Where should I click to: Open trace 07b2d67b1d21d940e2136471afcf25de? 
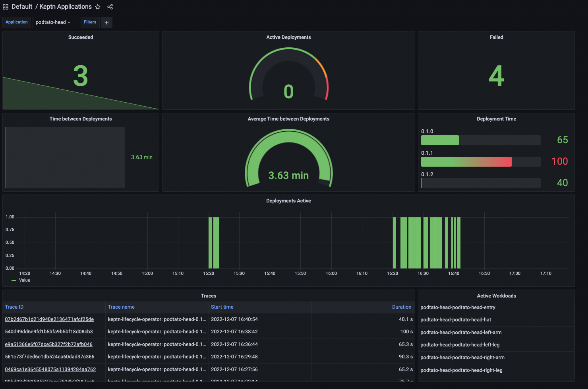(x=49, y=319)
